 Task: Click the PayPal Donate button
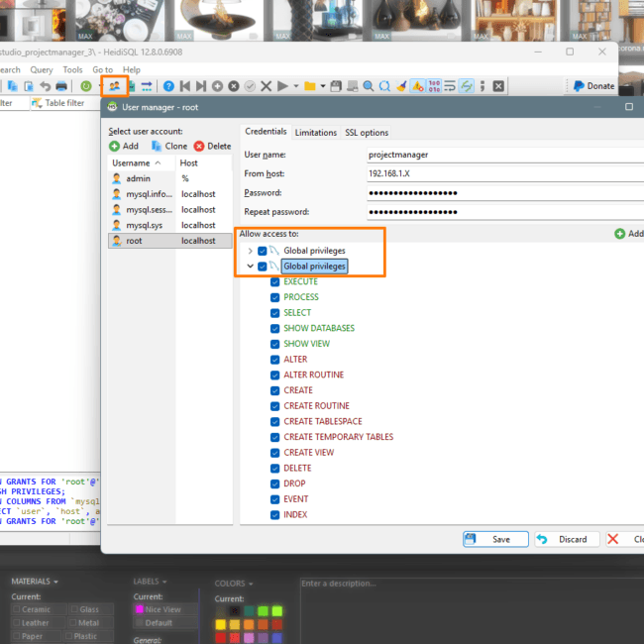(593, 86)
